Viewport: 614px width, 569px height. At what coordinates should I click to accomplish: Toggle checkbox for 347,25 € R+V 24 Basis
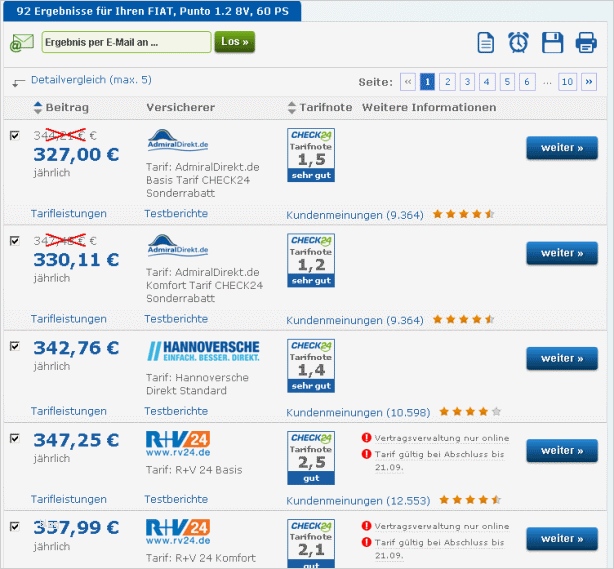14,438
